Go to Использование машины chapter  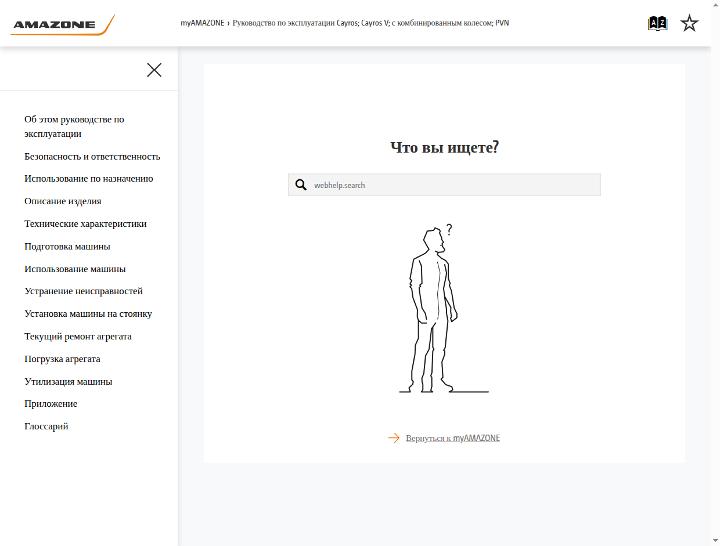(x=75, y=269)
